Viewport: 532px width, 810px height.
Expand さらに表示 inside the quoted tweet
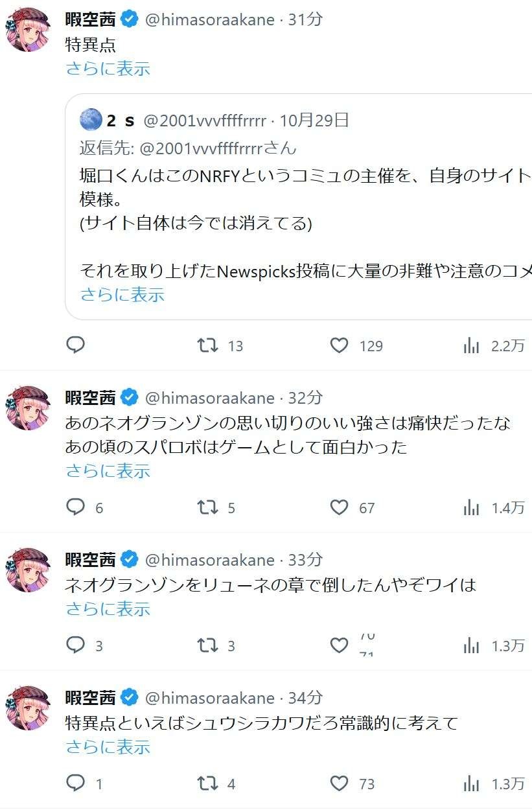tap(122, 295)
